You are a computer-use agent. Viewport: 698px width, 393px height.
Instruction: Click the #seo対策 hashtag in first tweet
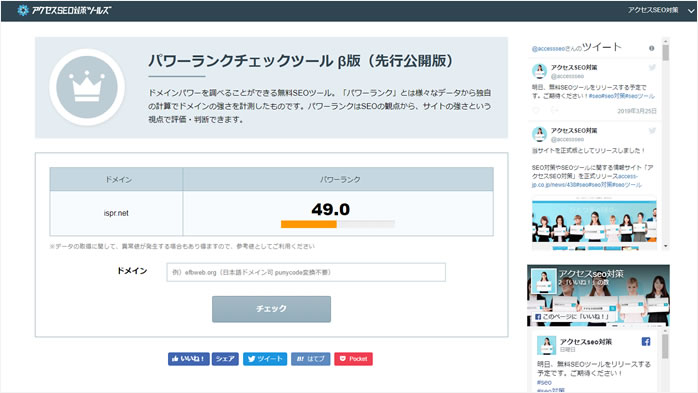click(613, 96)
